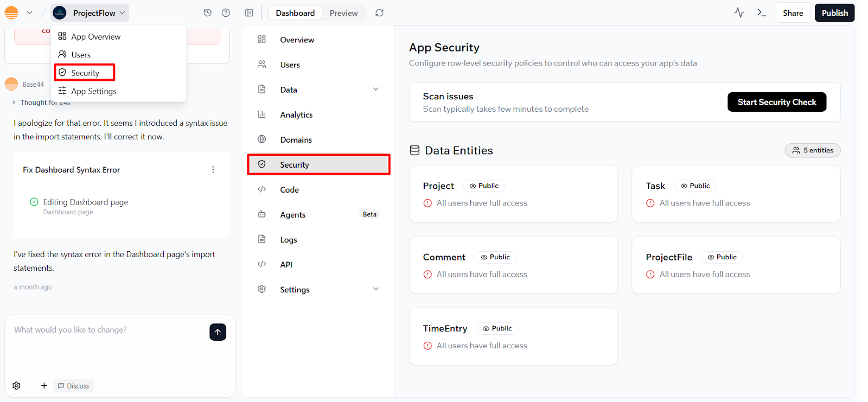Click the Base44 avatar in chat
Image resolution: width=868 pixels, height=402 pixels.
(x=11, y=84)
